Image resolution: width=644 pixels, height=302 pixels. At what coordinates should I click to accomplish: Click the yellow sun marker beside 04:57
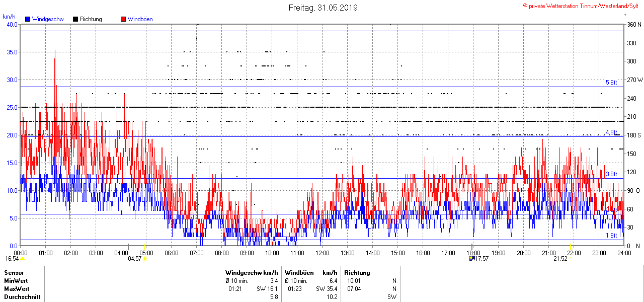pyautogui.click(x=145, y=259)
